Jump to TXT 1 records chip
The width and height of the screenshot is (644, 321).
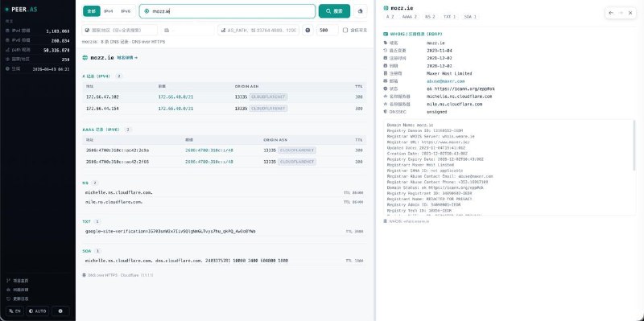[449, 17]
